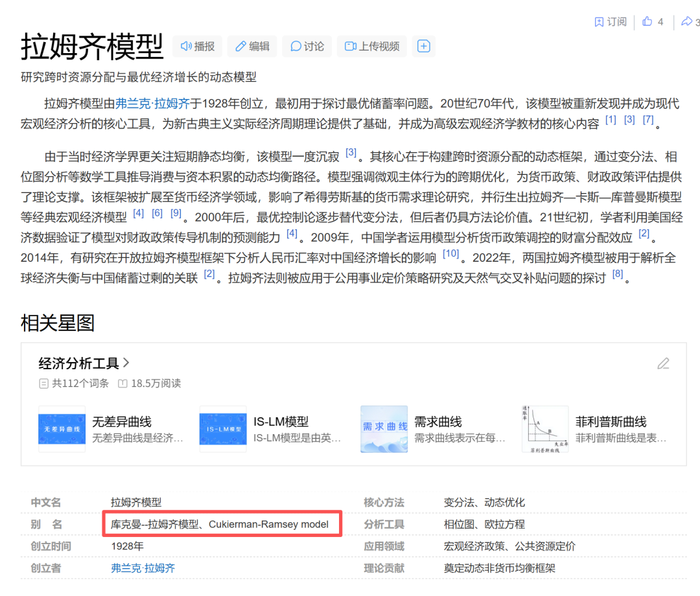Click the 上传视频 upload video button

(372, 47)
